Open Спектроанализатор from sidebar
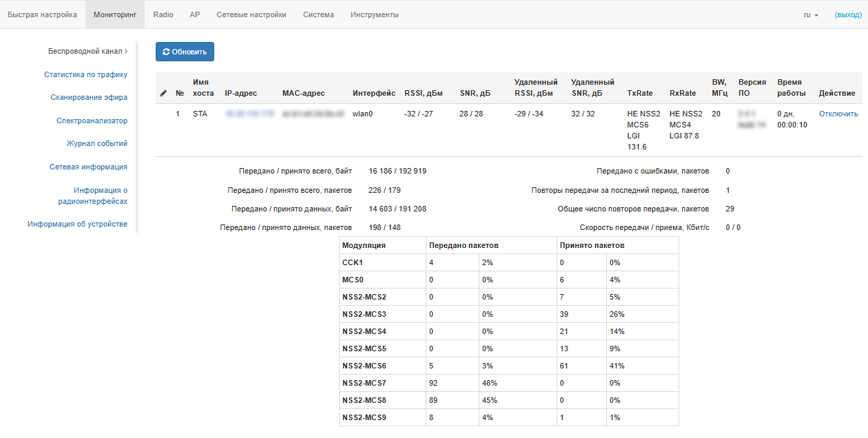Screen dimensions: 868x438 [92, 121]
